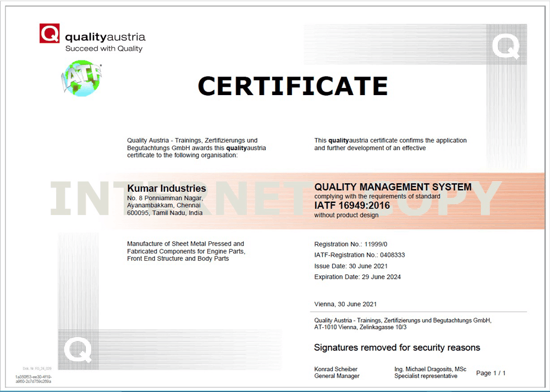Screen dimensions: 550x392
Task: Click the white Q emblem at bottom left
Action: [78, 350]
